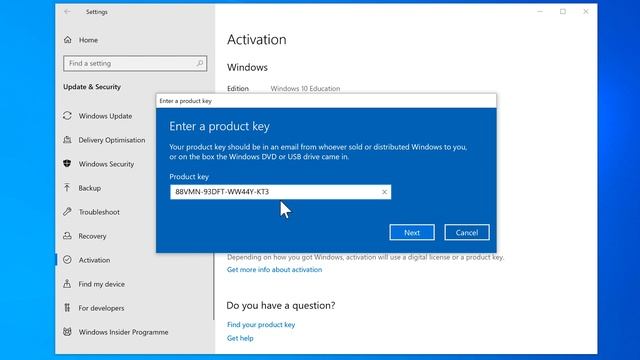Click the Enter a product key title bar
This screenshot has height=360, width=640.
coord(326,101)
